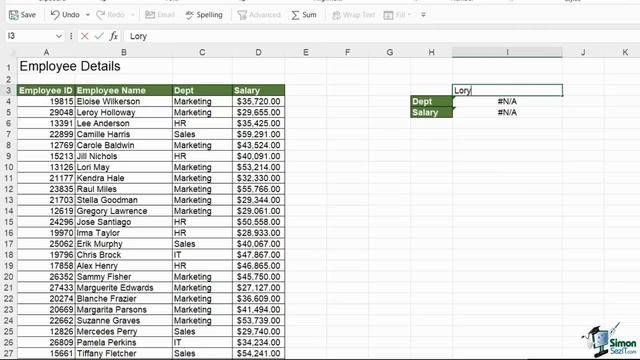Image resolution: width=640 pixels, height=360 pixels.
Task: Open Customize Quick Access Toolbar arrow
Action: tap(423, 15)
